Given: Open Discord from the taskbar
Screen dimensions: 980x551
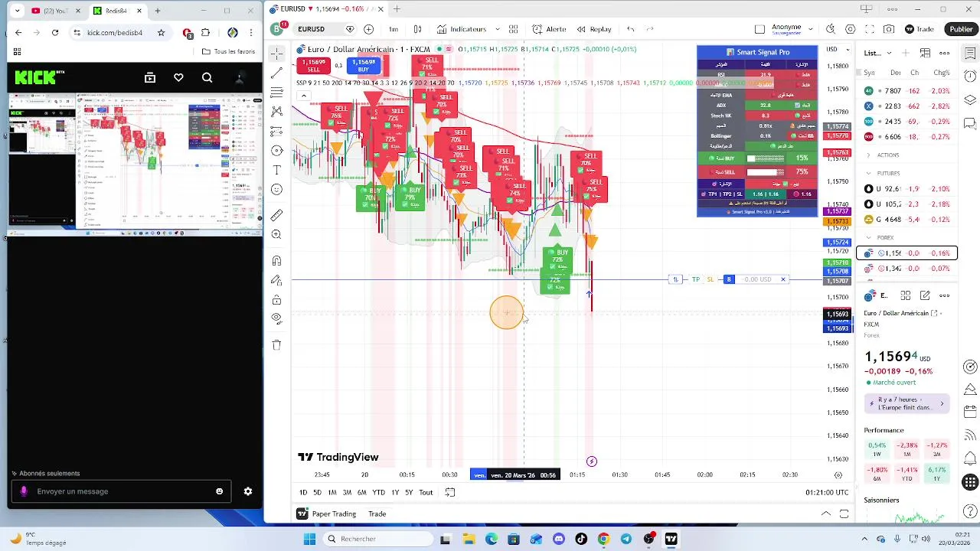Looking at the screenshot, I should click(x=559, y=540).
